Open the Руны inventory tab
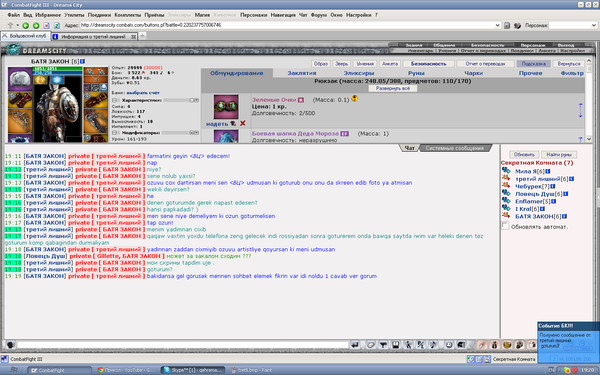 coord(416,73)
